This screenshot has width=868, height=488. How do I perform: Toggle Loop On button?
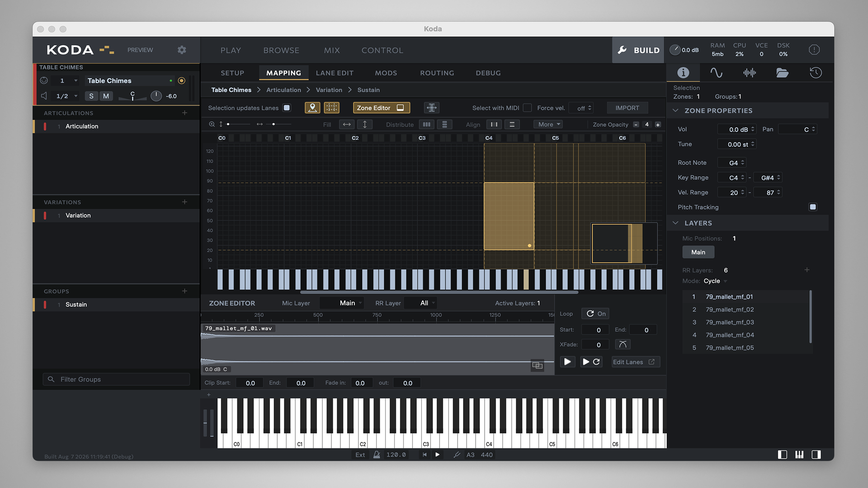click(596, 314)
